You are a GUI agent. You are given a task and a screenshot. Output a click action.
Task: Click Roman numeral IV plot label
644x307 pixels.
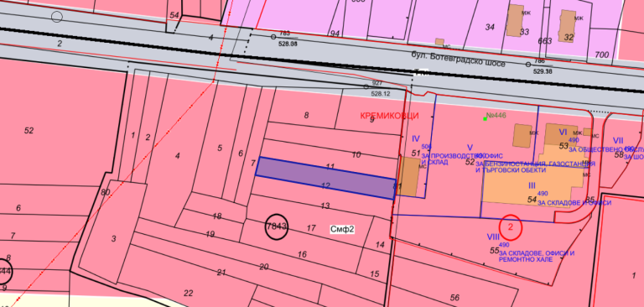coord(416,139)
